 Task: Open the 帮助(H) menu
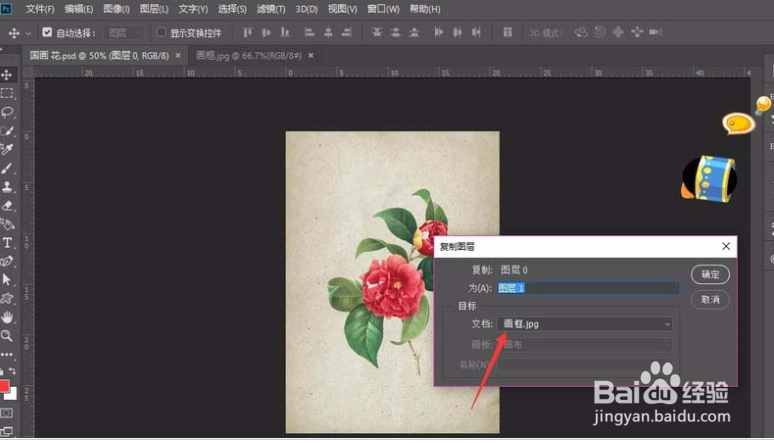(425, 9)
